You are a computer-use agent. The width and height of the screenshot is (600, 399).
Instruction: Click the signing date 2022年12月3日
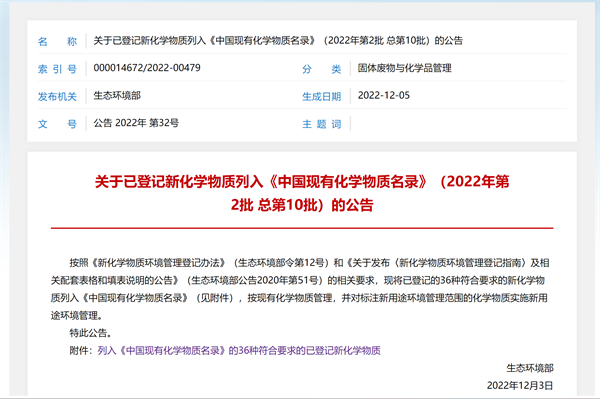(x=520, y=385)
